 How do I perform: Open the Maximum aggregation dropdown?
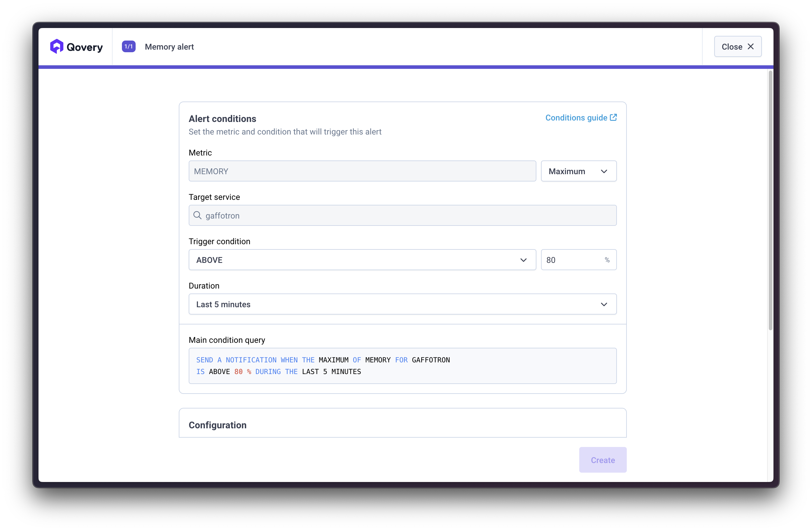[x=578, y=171]
